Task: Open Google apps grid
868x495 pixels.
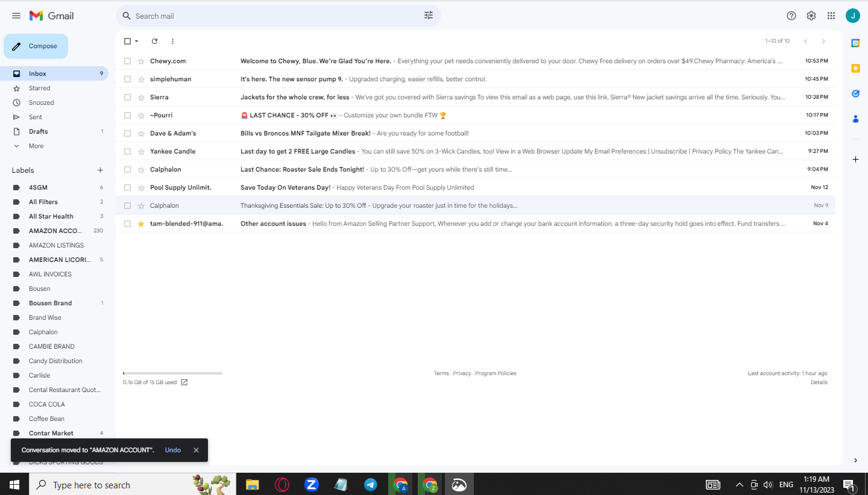Action: coord(831,16)
